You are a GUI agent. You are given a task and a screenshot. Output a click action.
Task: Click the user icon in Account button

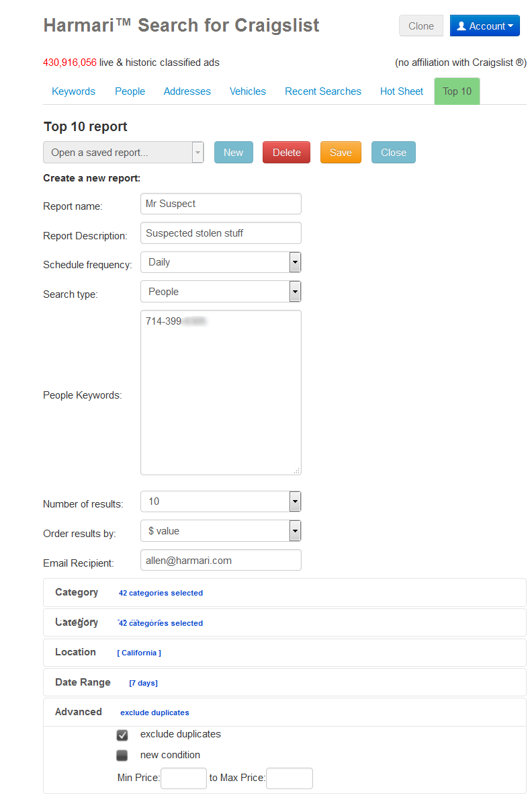coord(461,26)
